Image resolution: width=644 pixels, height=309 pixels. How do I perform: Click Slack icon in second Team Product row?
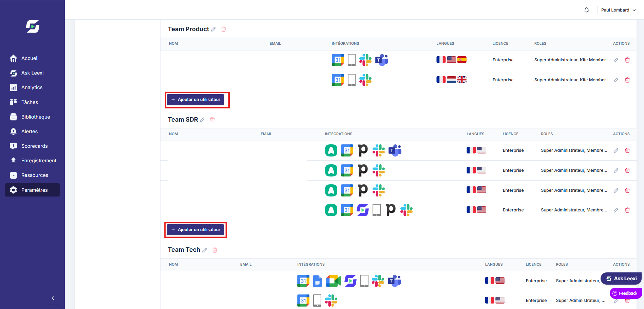[365, 80]
